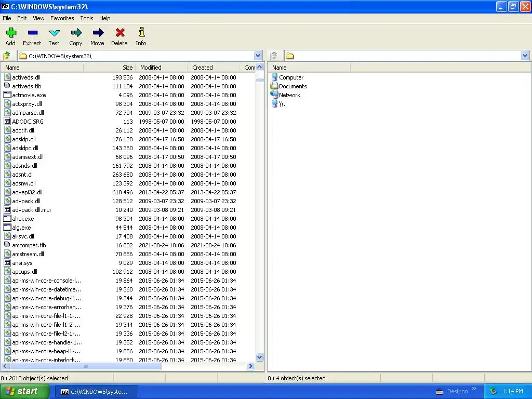
Task: Expand the right panel path dropdown
Action: 525,56
